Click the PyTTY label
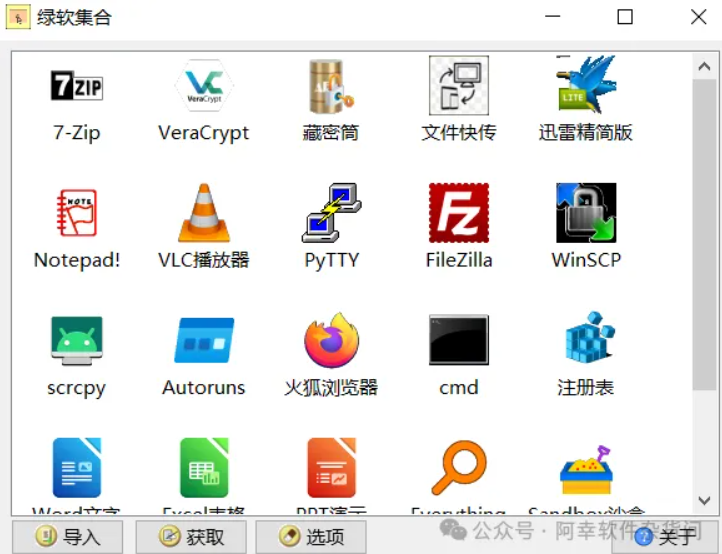Viewport: 722px width, 554px height. (332, 261)
